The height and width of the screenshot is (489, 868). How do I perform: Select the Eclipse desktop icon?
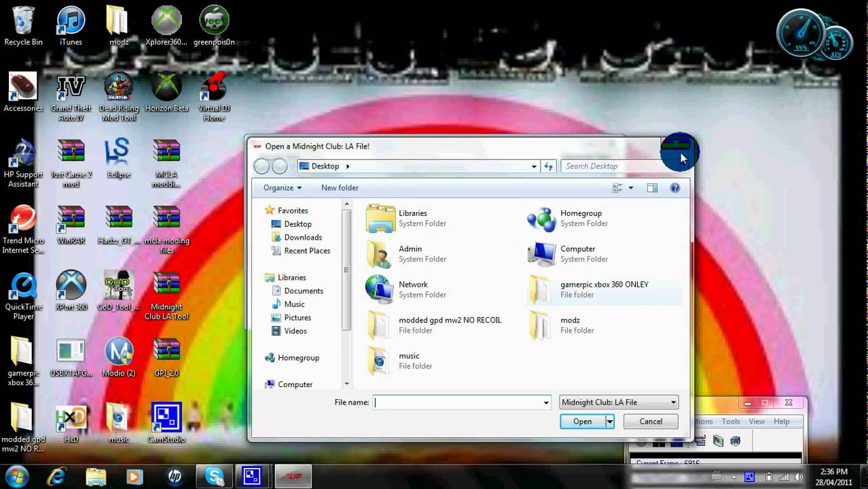118,159
